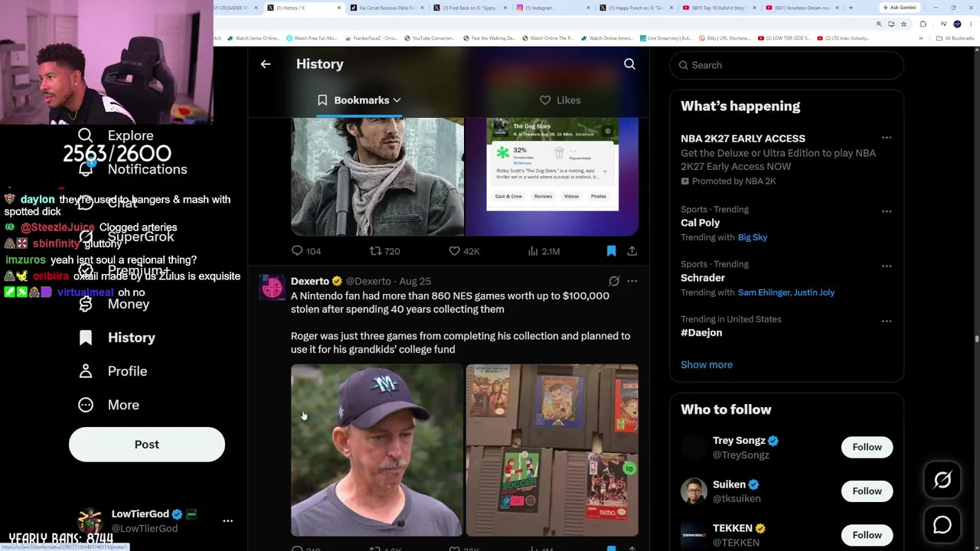Open Explore in the sidebar

pyautogui.click(x=116, y=135)
